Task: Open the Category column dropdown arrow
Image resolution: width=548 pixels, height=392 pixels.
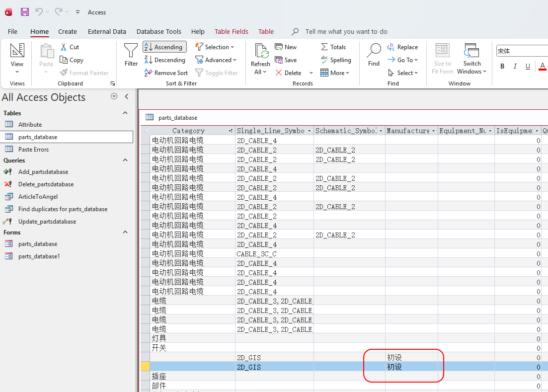Action: click(x=230, y=131)
